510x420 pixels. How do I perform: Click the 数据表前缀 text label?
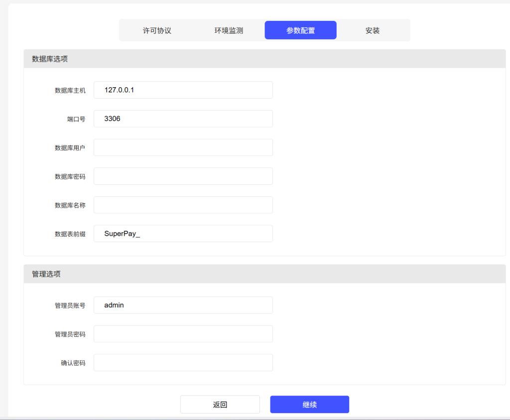click(x=70, y=234)
